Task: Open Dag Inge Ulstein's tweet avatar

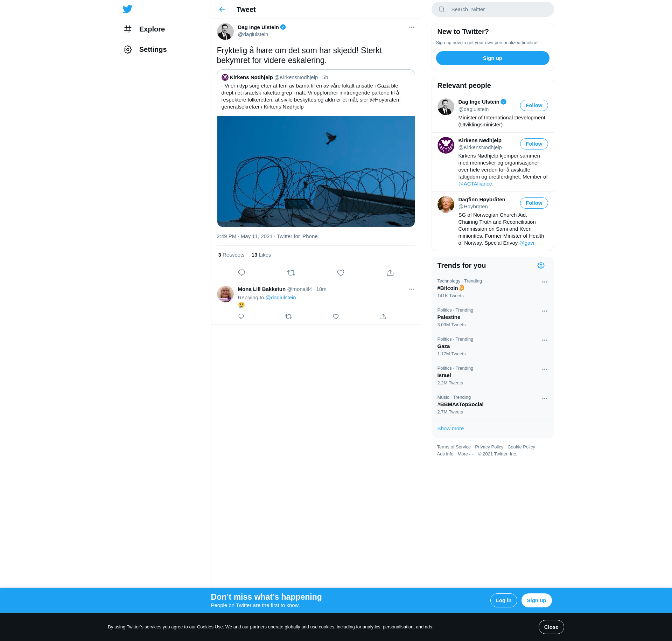Action: pyautogui.click(x=225, y=32)
